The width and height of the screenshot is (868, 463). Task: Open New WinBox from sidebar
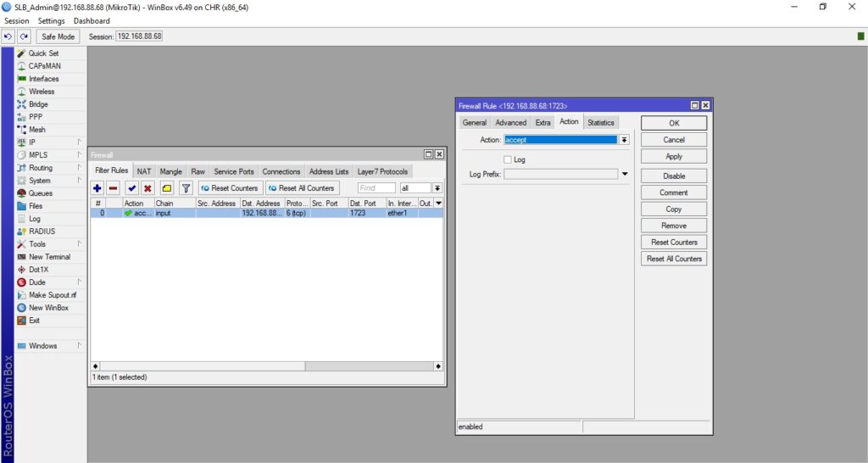[x=48, y=308]
